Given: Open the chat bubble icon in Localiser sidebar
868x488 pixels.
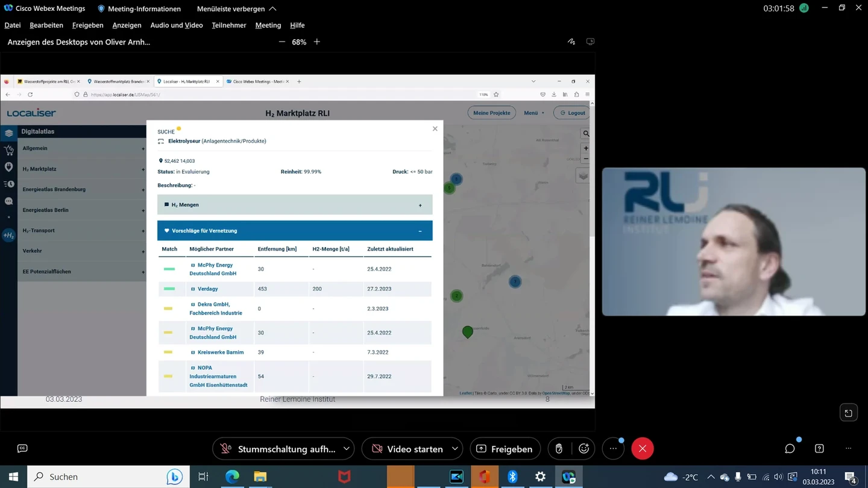Looking at the screenshot, I should 8,201.
